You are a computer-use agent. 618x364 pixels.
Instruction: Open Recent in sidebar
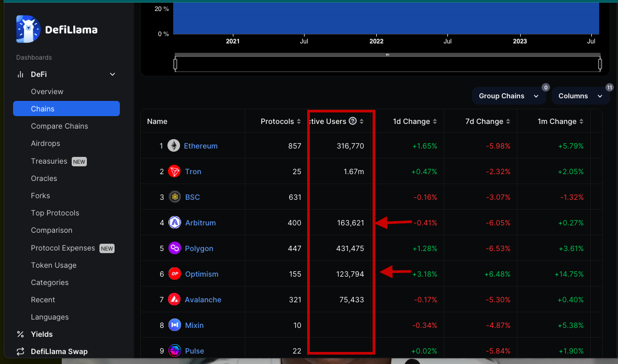[43, 300]
